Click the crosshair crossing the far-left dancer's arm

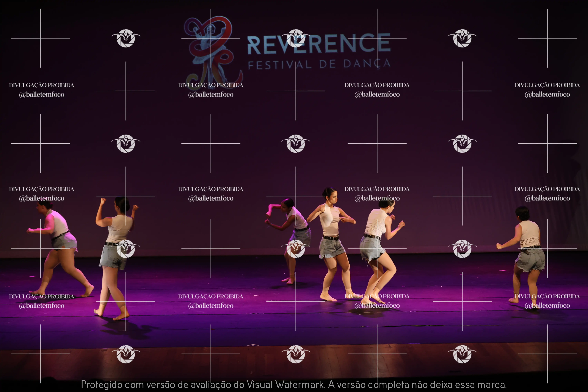pyautogui.click(x=41, y=249)
